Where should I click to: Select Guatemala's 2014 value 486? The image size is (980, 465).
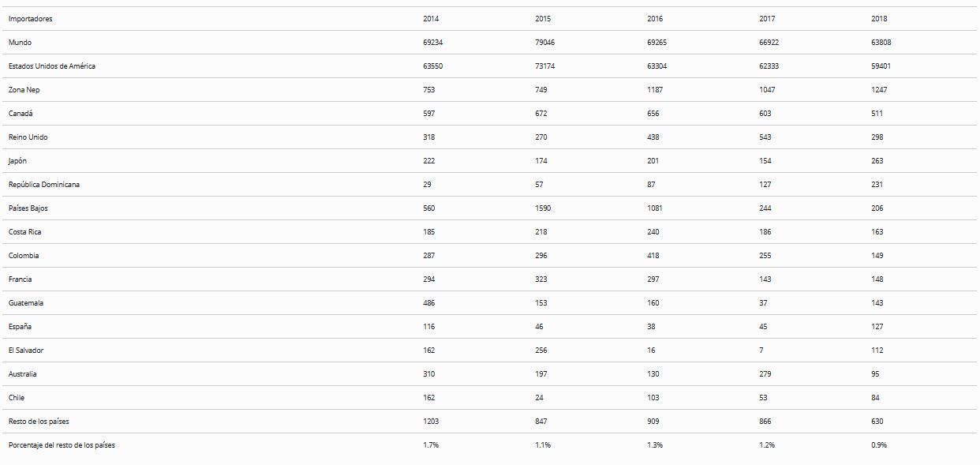(x=429, y=303)
